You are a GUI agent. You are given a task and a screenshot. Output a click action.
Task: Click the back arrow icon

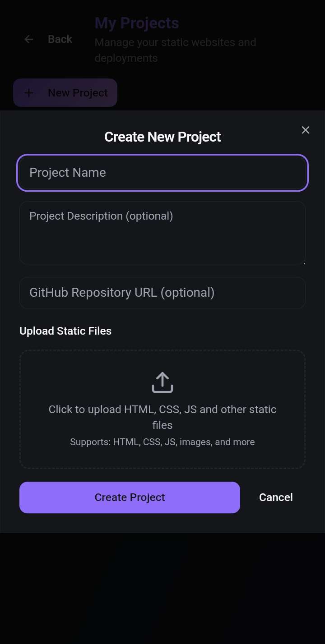click(29, 39)
